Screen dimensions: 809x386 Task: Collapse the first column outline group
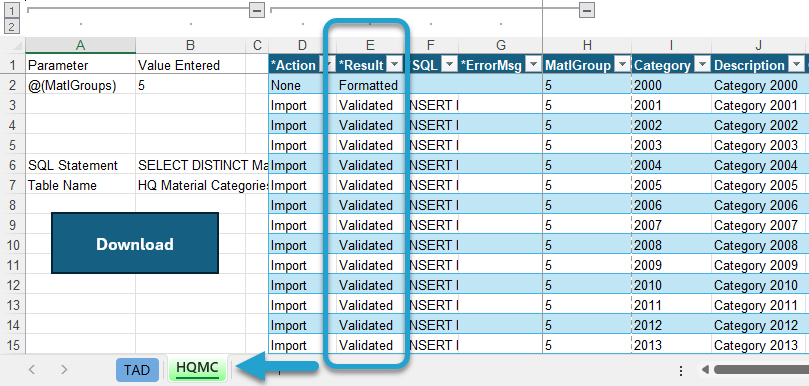(257, 10)
